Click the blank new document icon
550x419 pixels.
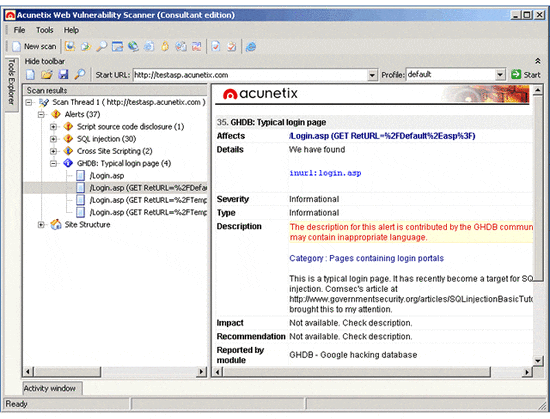pos(31,74)
